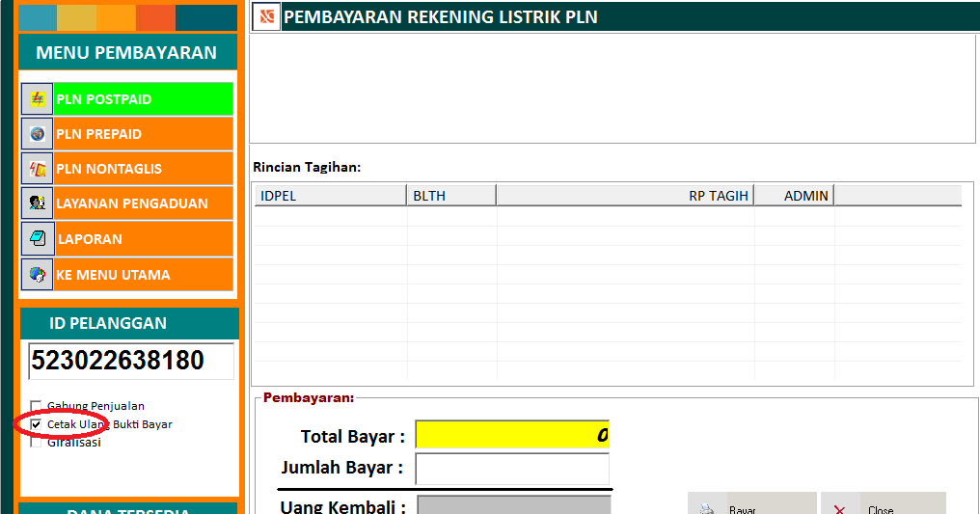Click the red X icon on Close button
The width and height of the screenshot is (980, 514).
point(839,510)
